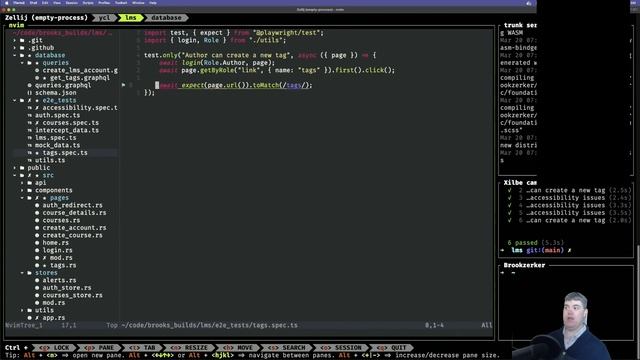Click the LOCK mode in status bar
The width and height of the screenshot is (640, 360).
coord(55,348)
